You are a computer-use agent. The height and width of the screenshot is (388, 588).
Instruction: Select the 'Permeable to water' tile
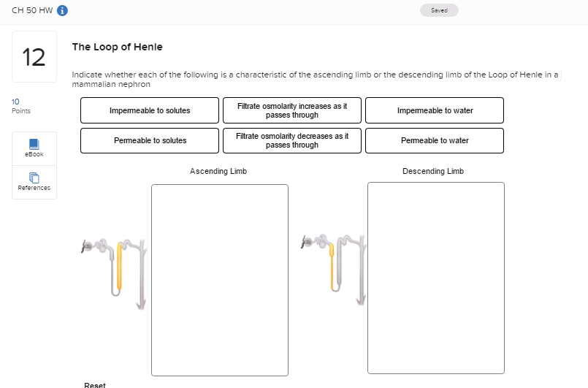(435, 140)
